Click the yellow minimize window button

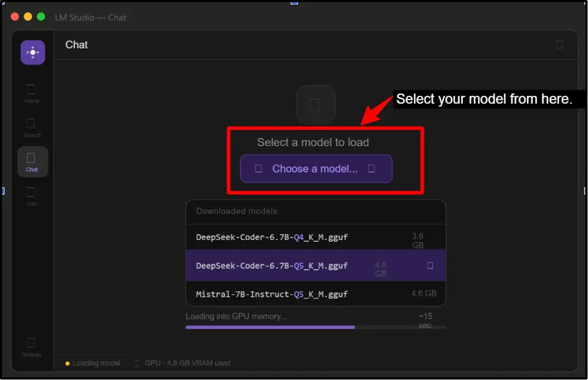pyautogui.click(x=28, y=17)
